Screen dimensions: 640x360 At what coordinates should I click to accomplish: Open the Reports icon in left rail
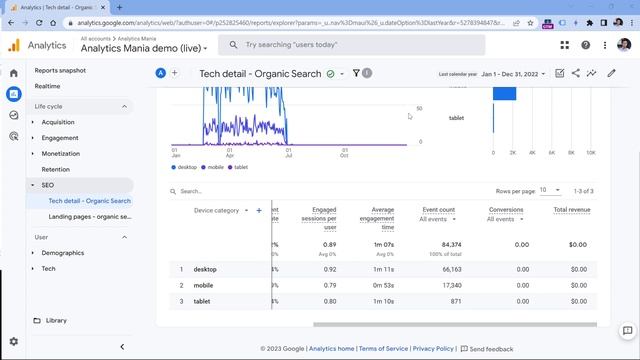click(13, 94)
